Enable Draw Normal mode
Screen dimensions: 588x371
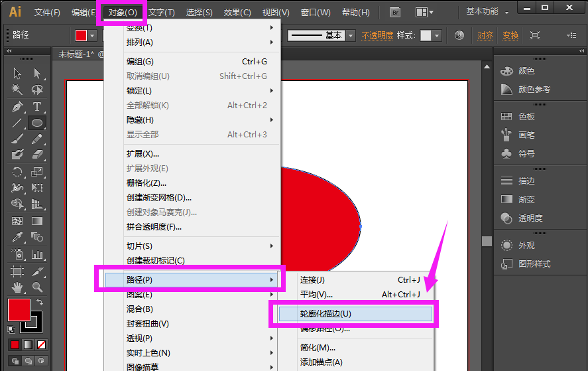click(15, 361)
